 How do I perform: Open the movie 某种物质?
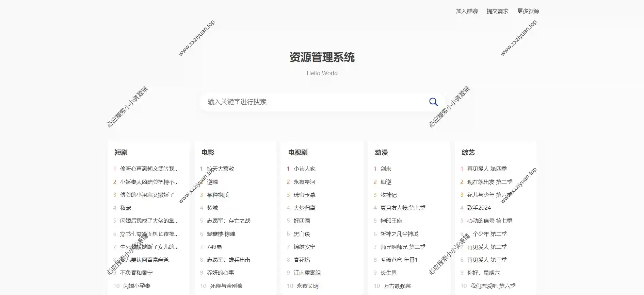click(x=218, y=195)
